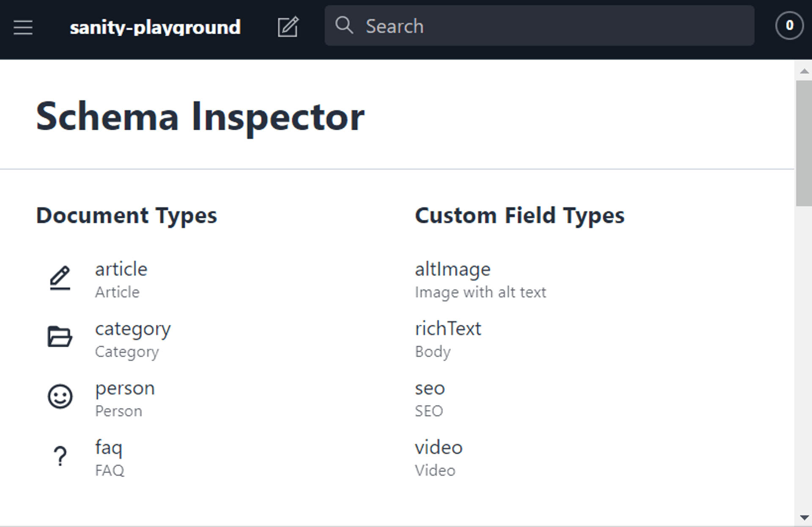
Task: Click the Custom Field Types heading
Action: 519,216
